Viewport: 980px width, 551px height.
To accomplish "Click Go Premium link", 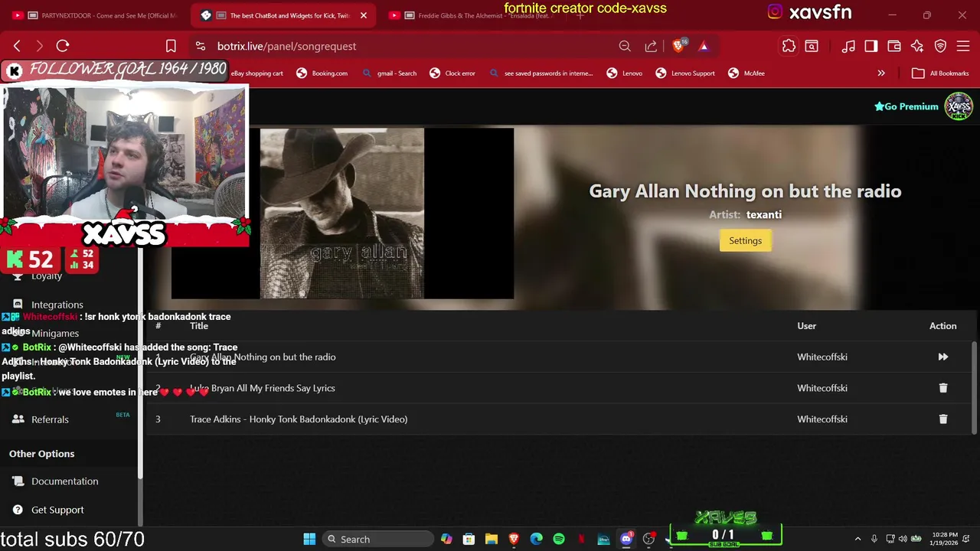I will [906, 106].
